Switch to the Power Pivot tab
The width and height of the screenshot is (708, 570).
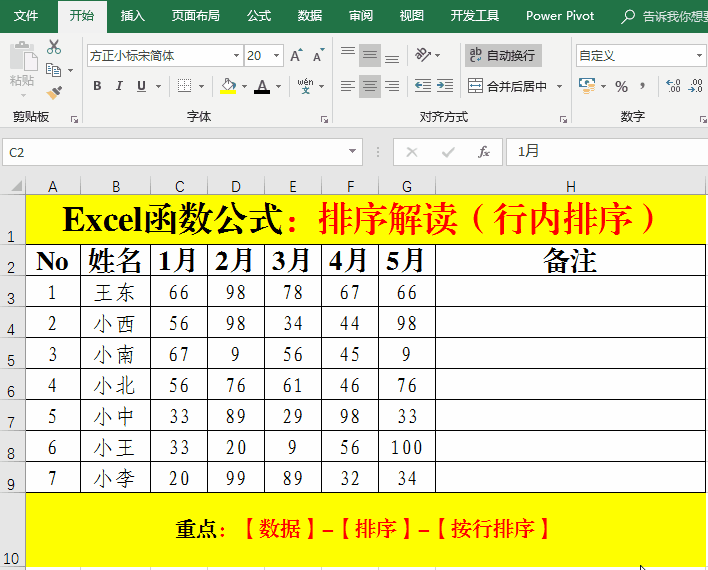tap(560, 16)
